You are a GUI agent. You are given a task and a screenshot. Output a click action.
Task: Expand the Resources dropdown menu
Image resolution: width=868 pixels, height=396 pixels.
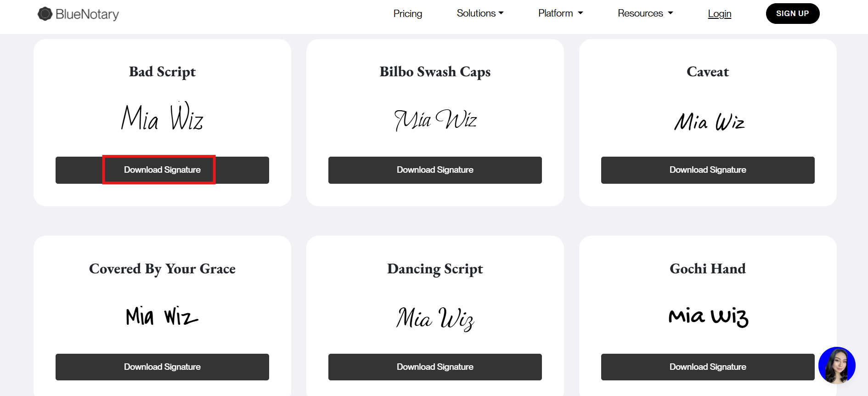(x=645, y=13)
